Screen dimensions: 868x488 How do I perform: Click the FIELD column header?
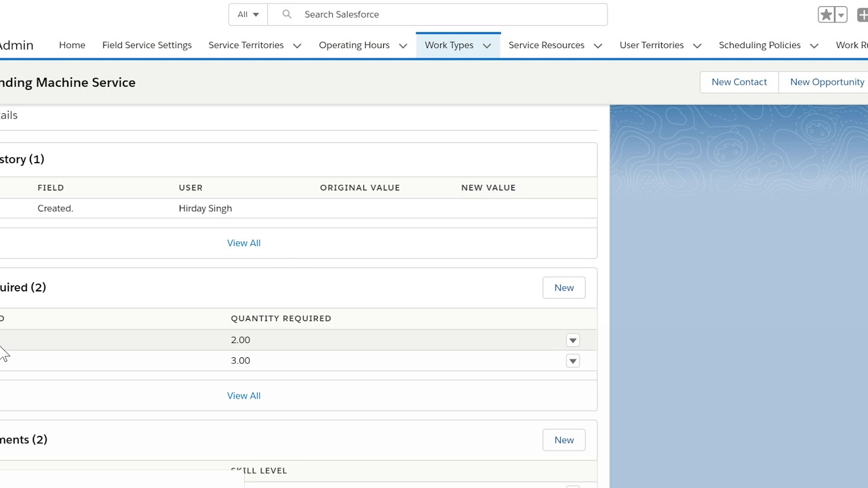point(51,188)
